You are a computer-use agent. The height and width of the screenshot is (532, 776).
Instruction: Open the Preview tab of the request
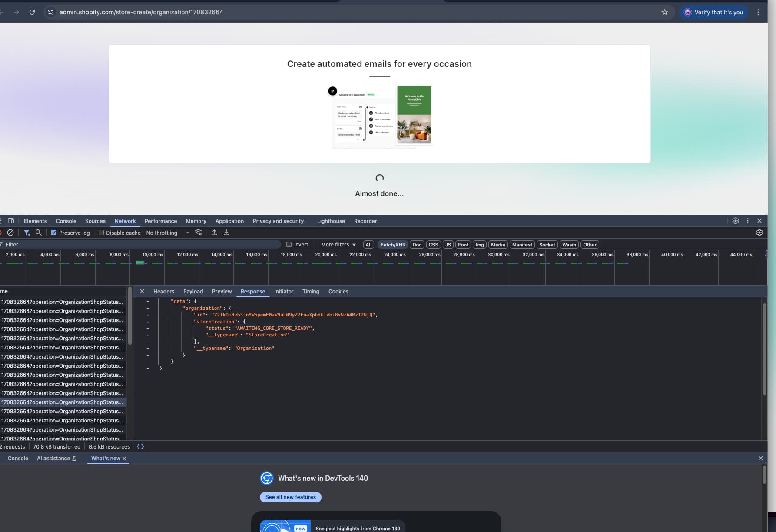click(222, 291)
